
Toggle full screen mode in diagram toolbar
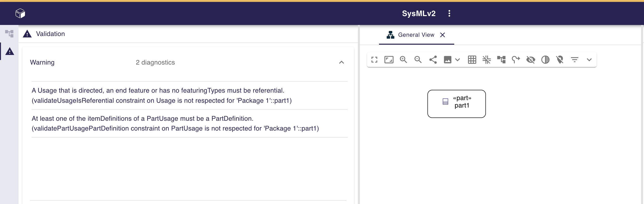pos(374,60)
